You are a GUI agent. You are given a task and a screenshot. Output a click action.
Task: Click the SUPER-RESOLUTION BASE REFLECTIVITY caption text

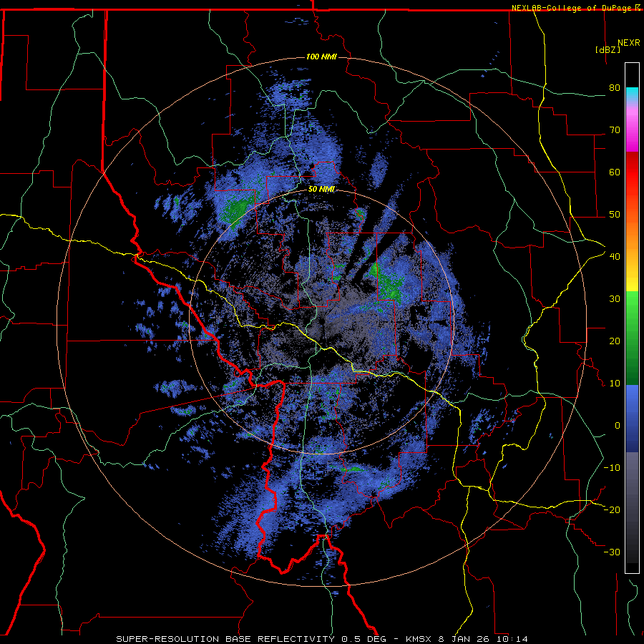[x=225, y=639]
